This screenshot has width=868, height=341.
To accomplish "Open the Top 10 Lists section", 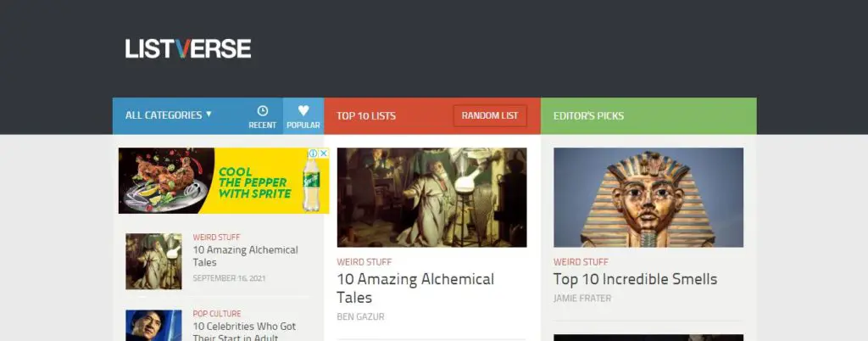I will coord(366,115).
